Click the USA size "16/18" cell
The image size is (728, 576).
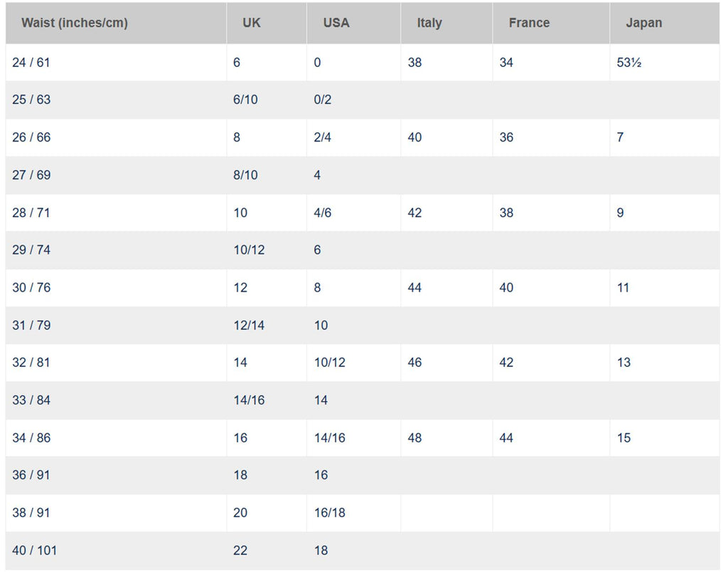coord(330,513)
